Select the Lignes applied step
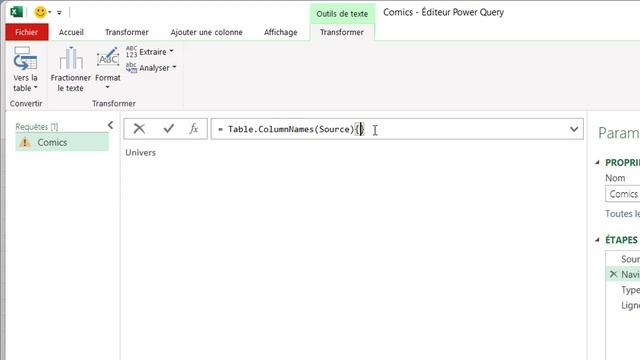 tap(630, 306)
